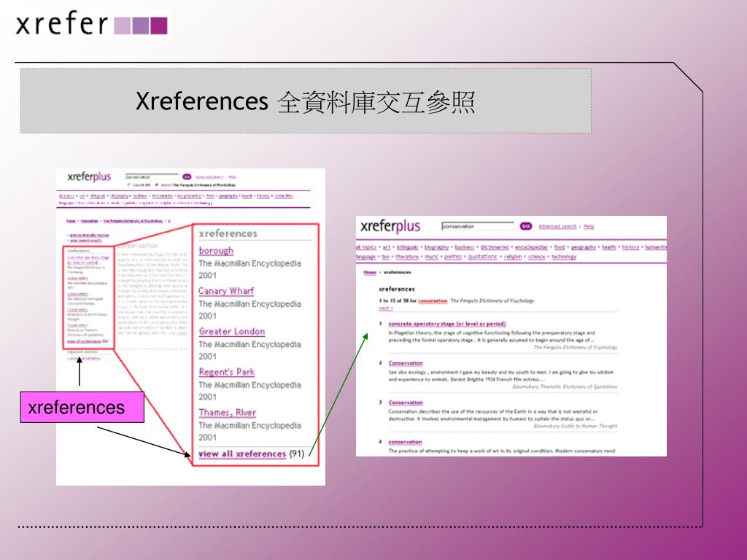Click the search box containing 'conservation' in right page
747x560 pixels.
tap(478, 226)
